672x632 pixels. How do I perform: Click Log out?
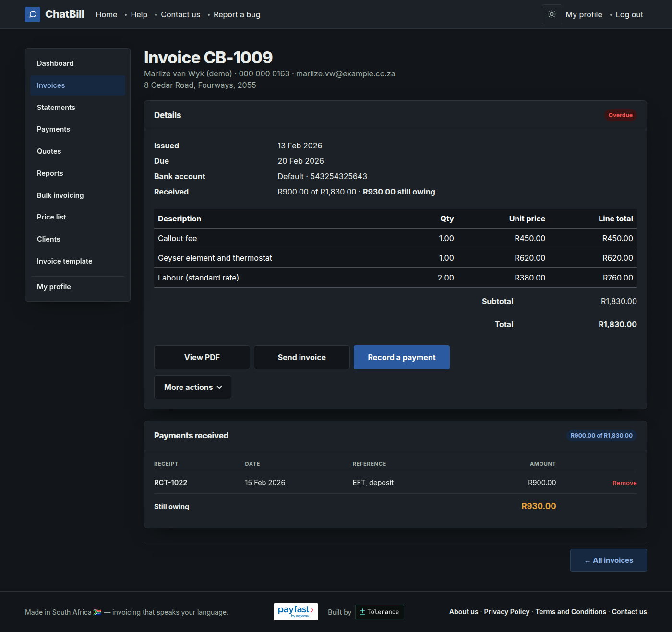pyautogui.click(x=629, y=14)
